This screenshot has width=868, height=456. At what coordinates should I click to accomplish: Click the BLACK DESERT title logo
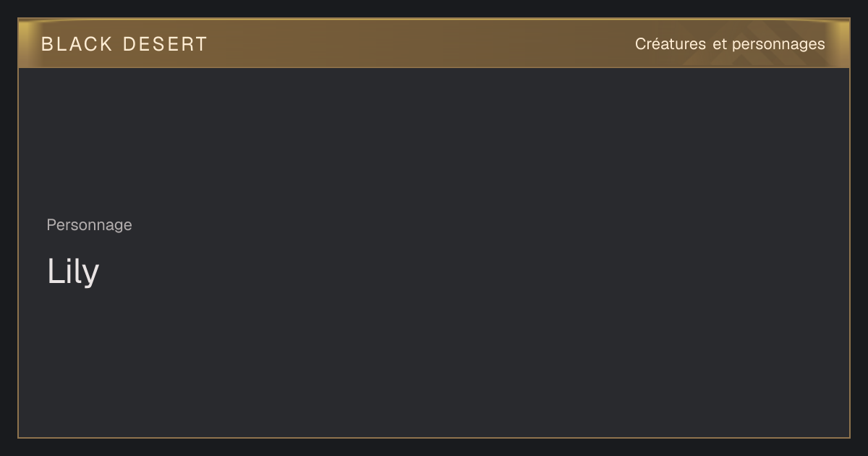coord(124,44)
